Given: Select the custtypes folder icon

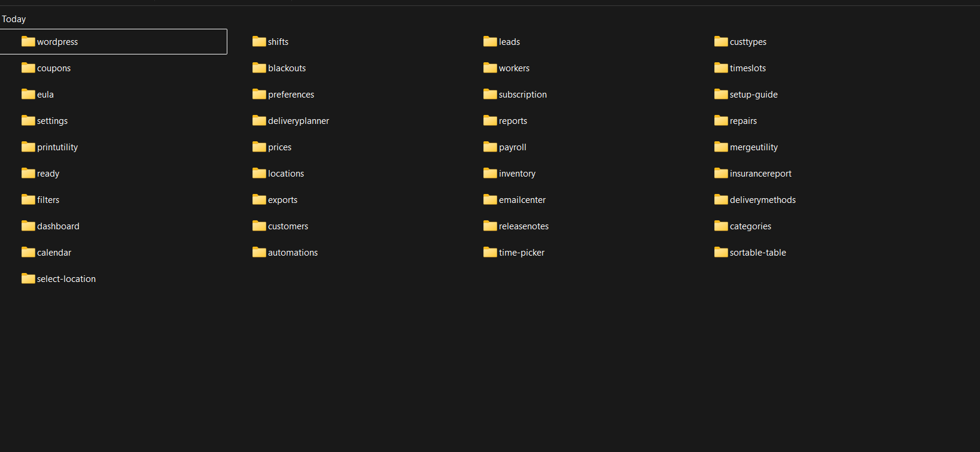Looking at the screenshot, I should tap(721, 41).
